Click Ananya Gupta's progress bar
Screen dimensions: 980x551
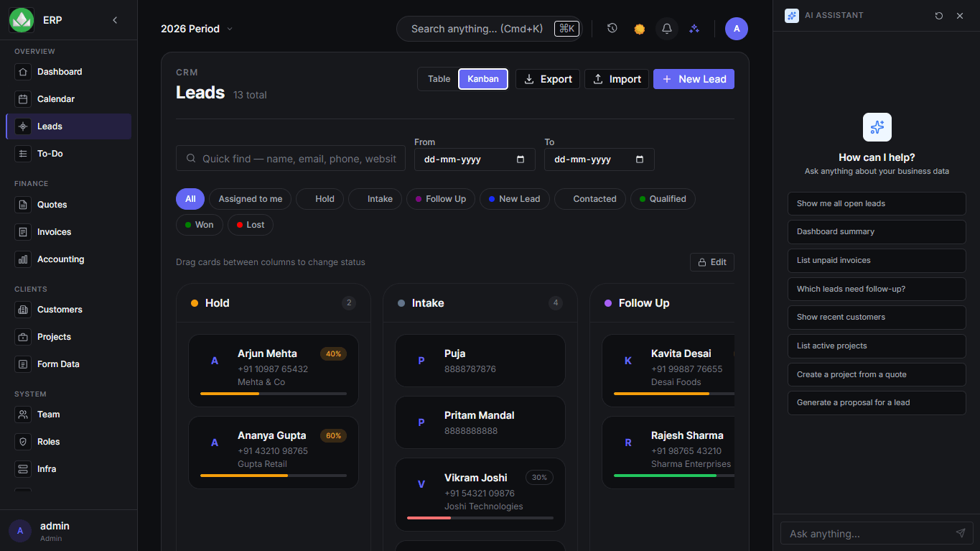274,476
